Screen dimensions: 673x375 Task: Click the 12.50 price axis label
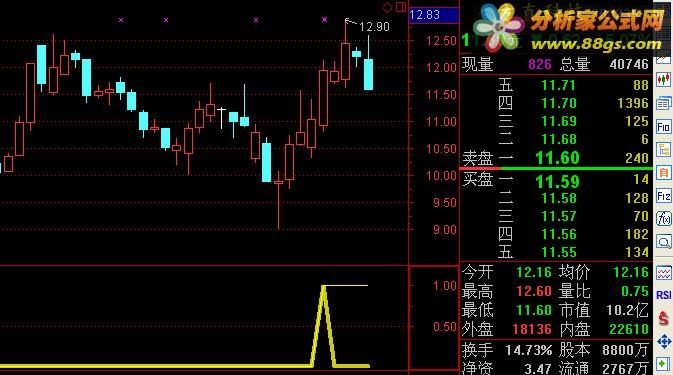pos(441,41)
